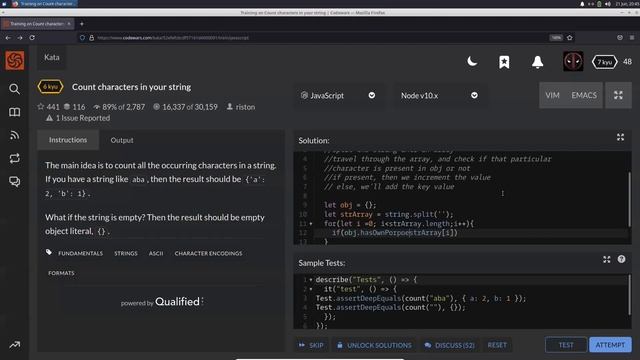The width and height of the screenshot is (640, 360).
Task: Open the kumite loop icon in sidebar
Action: click(x=15, y=158)
